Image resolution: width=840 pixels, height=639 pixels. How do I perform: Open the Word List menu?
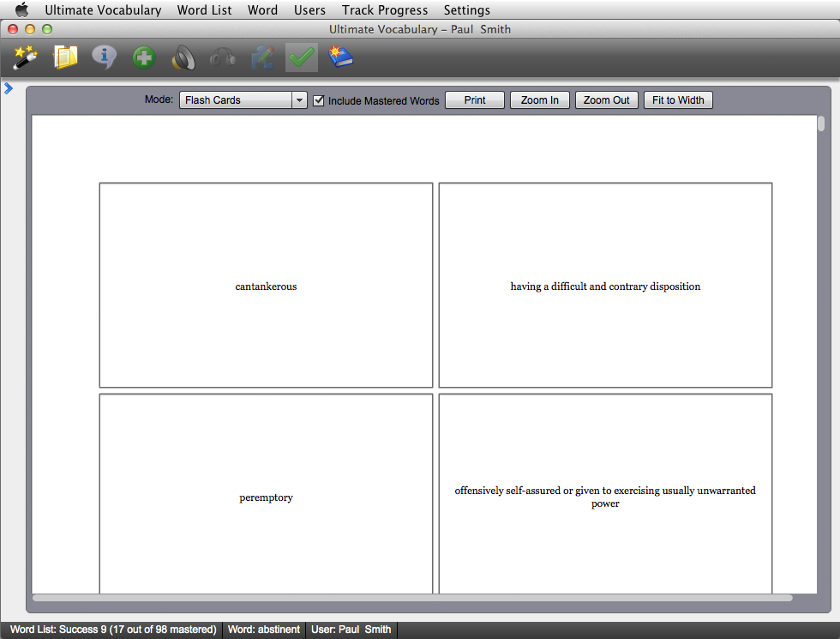[204, 10]
